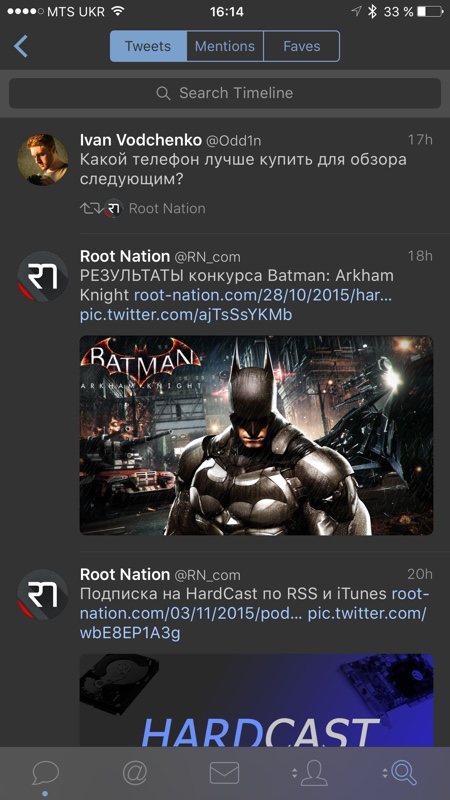Open the pic.twitter.com/ajTsSsYKMb link
The width and height of the screenshot is (450, 800).
tap(186, 315)
